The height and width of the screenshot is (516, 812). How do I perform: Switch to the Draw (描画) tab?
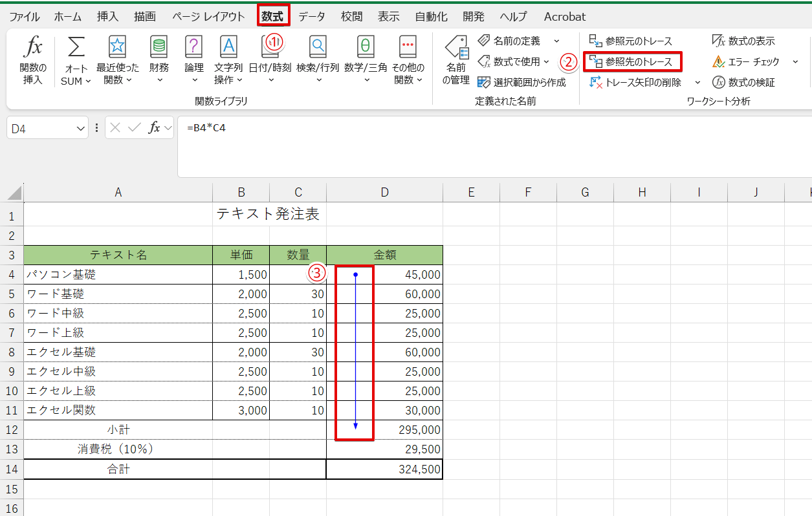145,16
